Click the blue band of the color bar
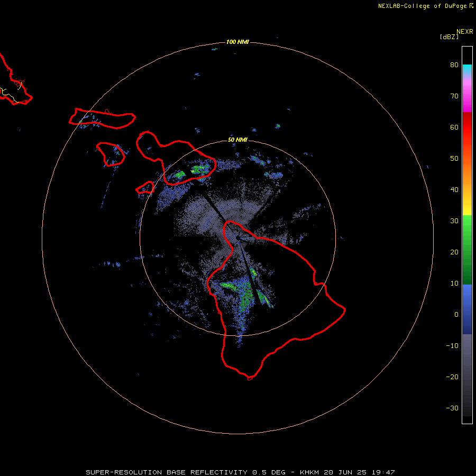 point(467,309)
